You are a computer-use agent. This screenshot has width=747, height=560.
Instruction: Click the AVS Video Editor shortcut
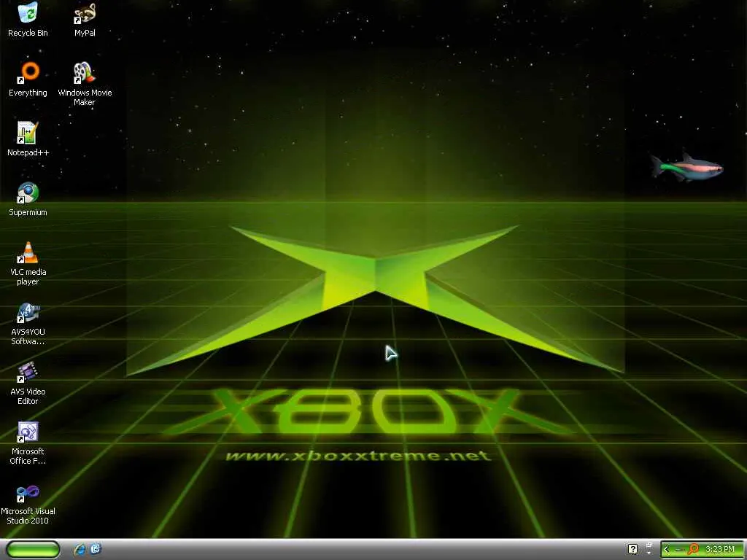28,384
